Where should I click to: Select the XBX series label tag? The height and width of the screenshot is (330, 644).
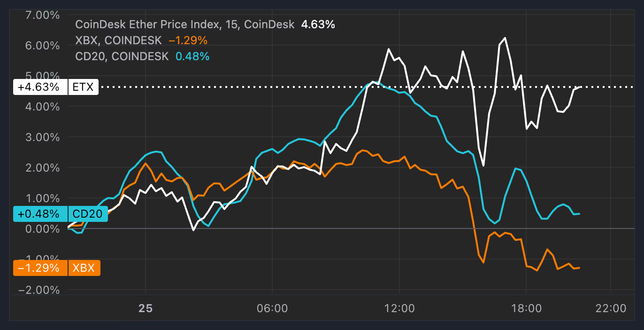point(84,268)
